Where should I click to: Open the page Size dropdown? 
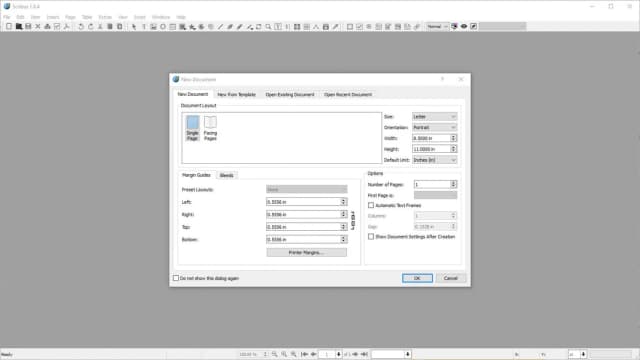tap(434, 117)
